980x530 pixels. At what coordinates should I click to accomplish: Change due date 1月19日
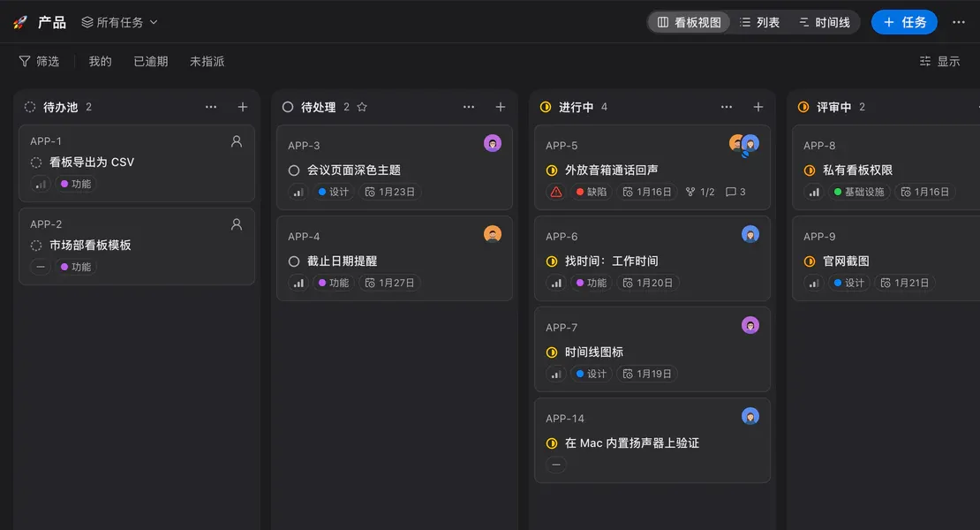pos(647,374)
